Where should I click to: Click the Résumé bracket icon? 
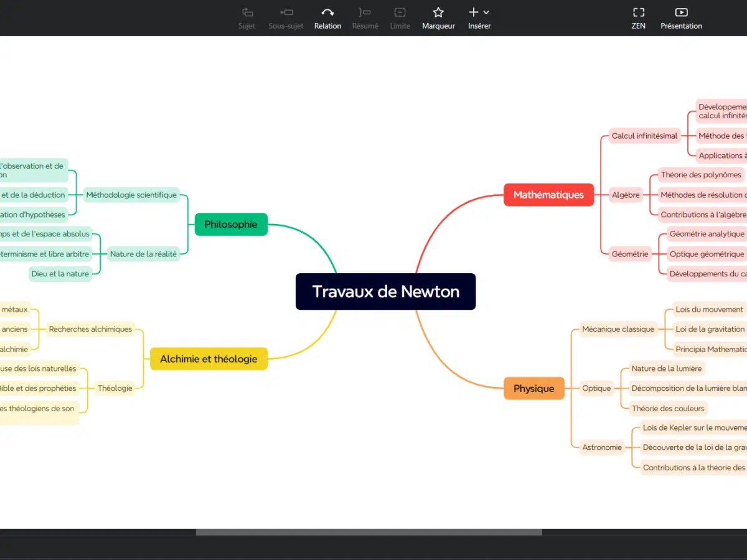point(365,12)
